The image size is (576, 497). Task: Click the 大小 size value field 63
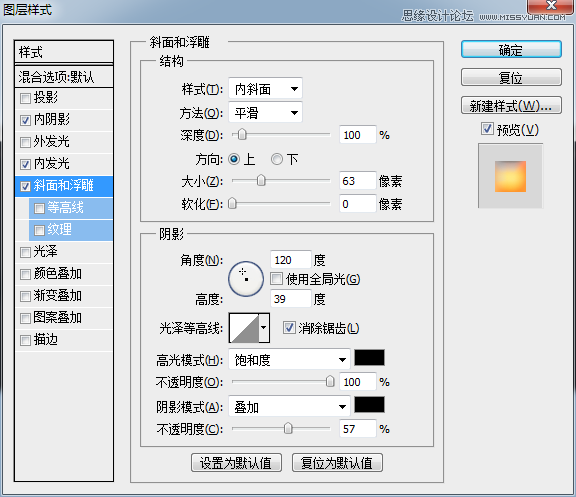(358, 181)
